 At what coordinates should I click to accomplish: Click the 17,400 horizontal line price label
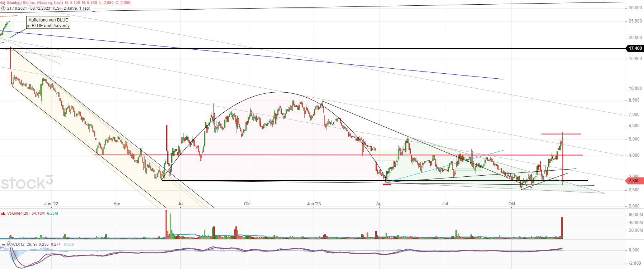635,48
